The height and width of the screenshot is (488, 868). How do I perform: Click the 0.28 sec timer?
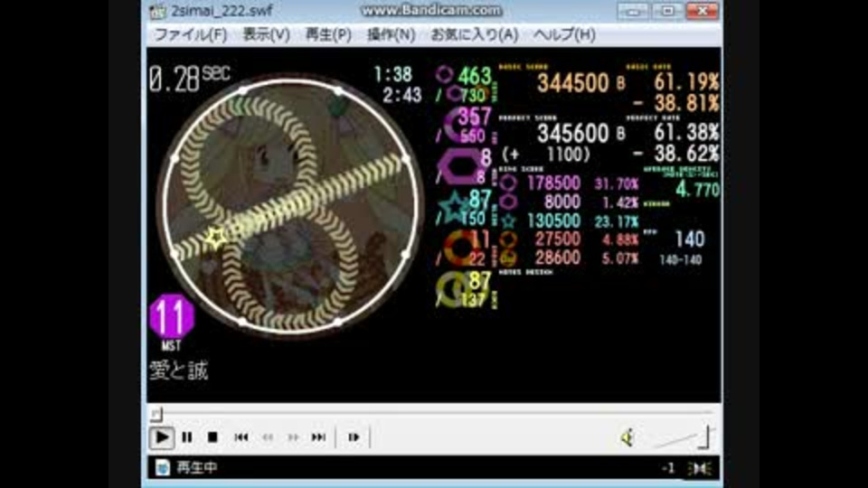tap(189, 79)
